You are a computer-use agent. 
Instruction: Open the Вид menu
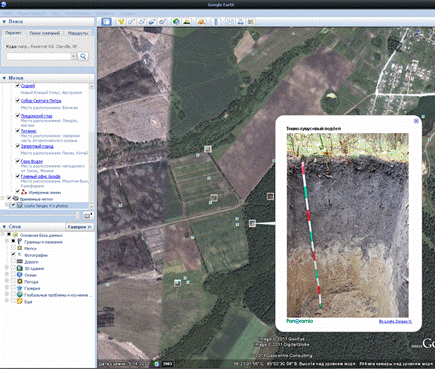[56, 13]
